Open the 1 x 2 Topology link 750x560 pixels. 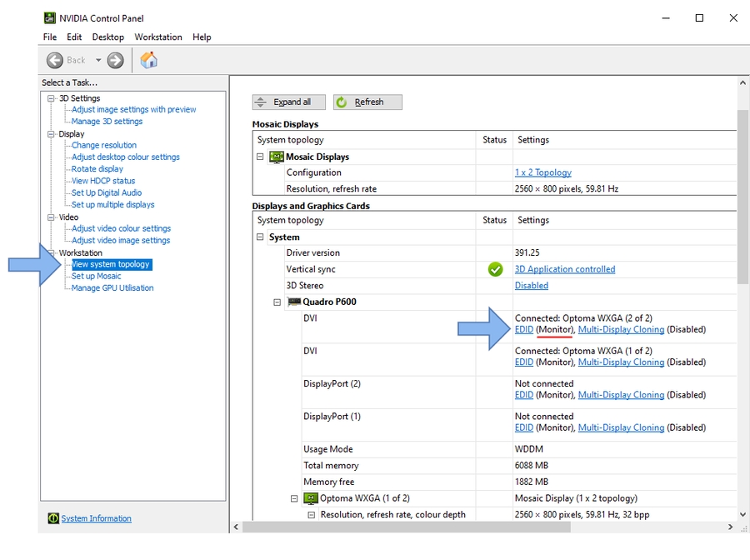[x=542, y=172]
